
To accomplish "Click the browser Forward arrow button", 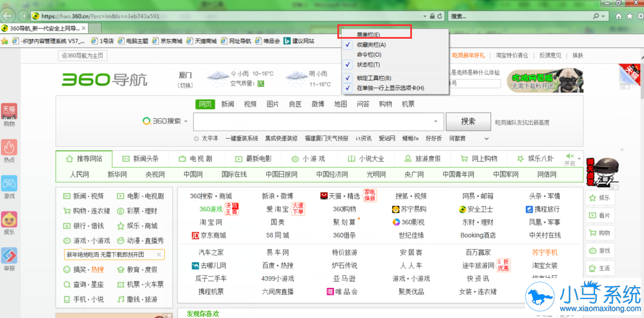I will (x=23, y=16).
